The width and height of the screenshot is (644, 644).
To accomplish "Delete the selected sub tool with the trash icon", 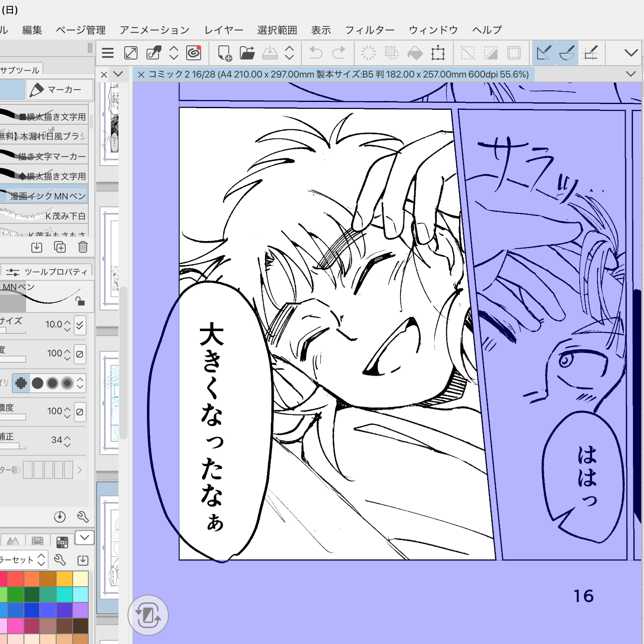I will coord(83,247).
